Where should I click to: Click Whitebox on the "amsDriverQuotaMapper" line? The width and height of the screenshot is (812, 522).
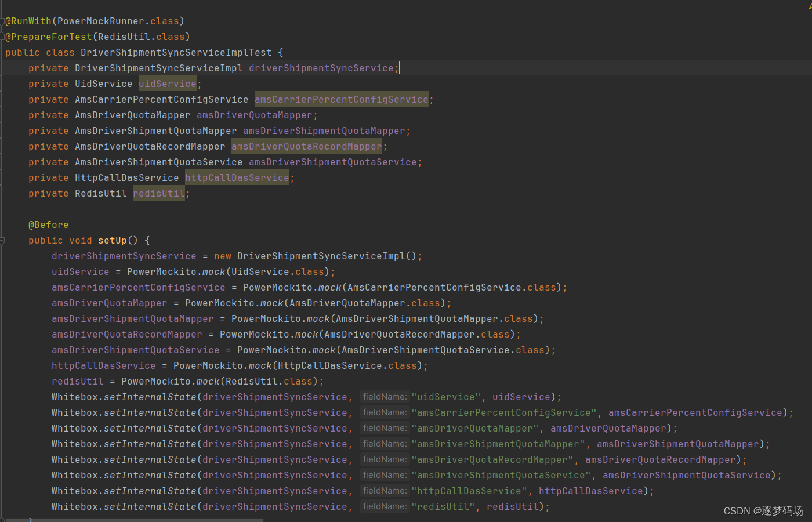coord(75,429)
